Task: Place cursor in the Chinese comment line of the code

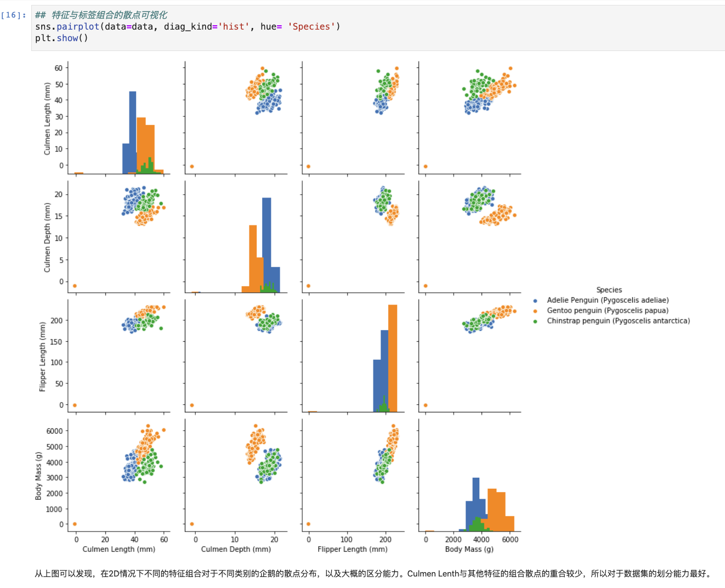Action: 101,15
